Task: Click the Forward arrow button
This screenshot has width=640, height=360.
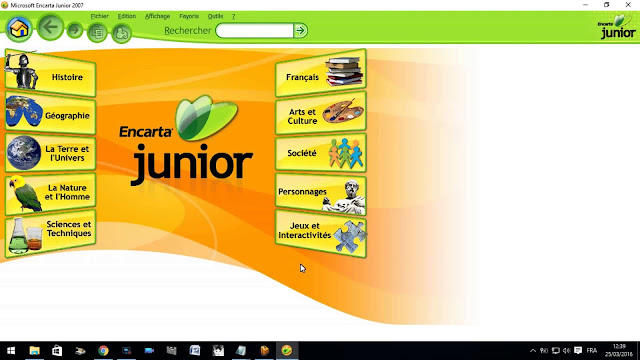Action: pyautogui.click(x=75, y=30)
